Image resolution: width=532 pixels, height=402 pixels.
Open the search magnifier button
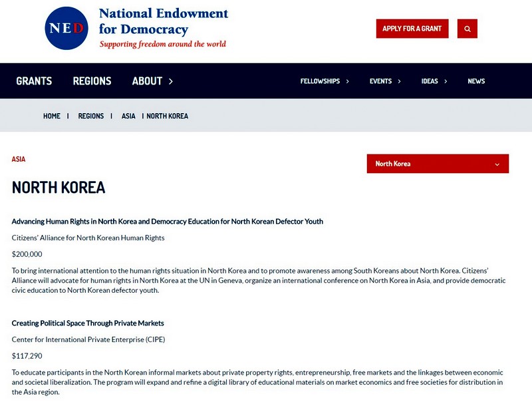(467, 29)
